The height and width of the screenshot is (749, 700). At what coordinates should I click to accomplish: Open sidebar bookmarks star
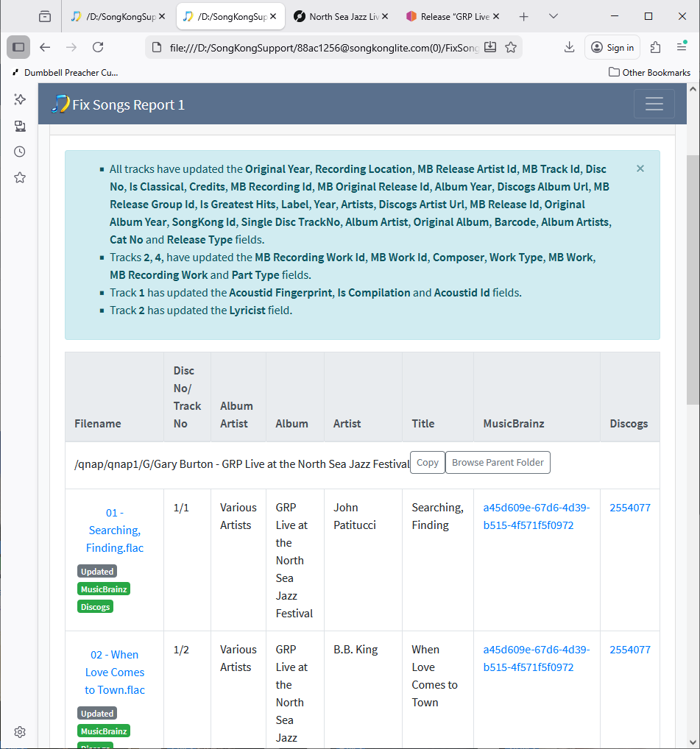point(20,177)
